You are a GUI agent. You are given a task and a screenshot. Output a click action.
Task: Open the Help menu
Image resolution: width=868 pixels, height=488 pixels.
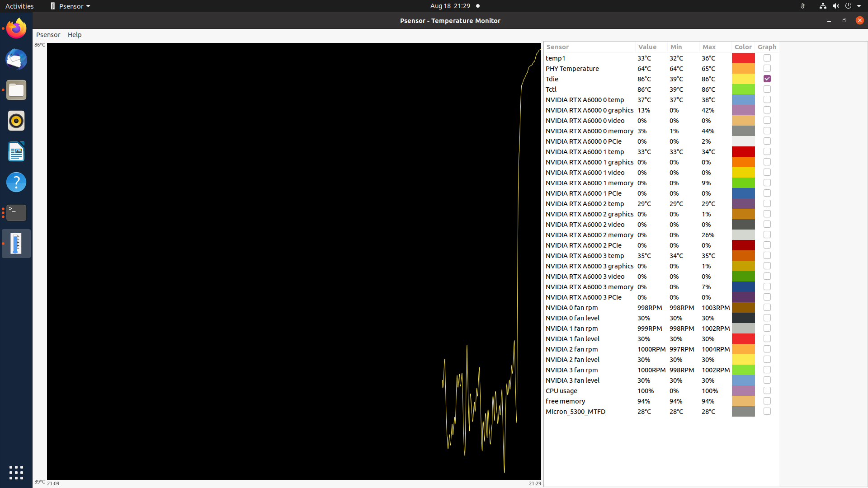[75, 35]
